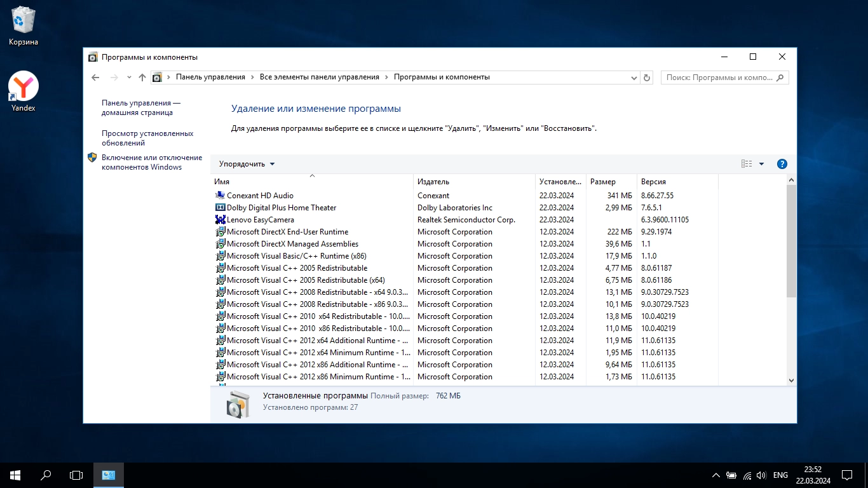868x488 pixels.
Task: Open recent locations dropdown arrow
Action: coord(129,78)
